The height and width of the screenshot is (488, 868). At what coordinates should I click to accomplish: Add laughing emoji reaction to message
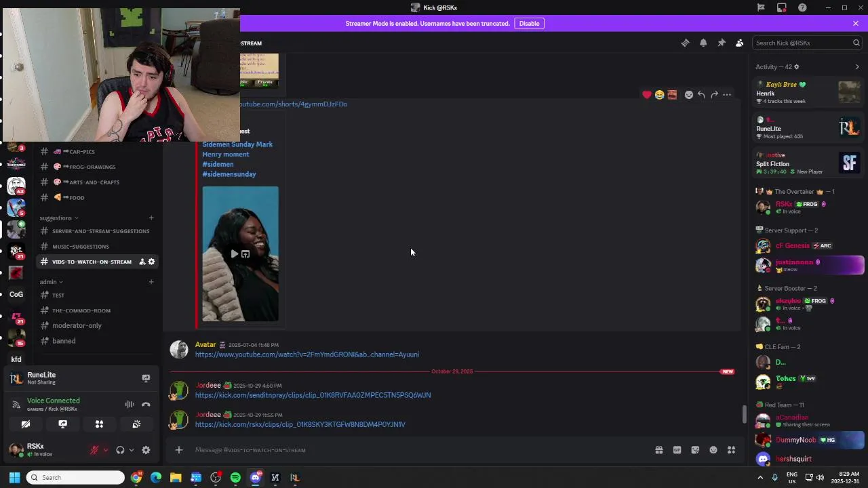coord(659,95)
